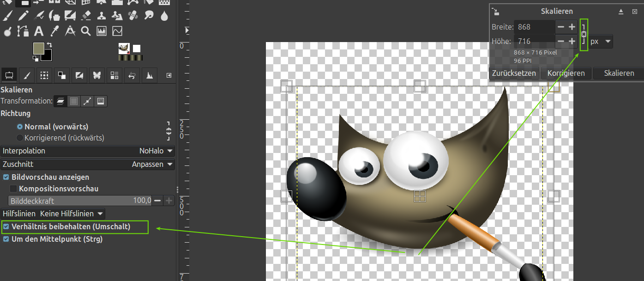Increase Breite with plus button

click(572, 27)
